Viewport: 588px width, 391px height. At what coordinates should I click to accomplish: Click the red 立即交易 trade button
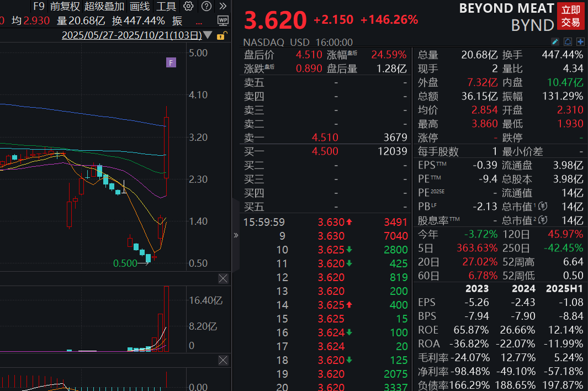pos(571,16)
